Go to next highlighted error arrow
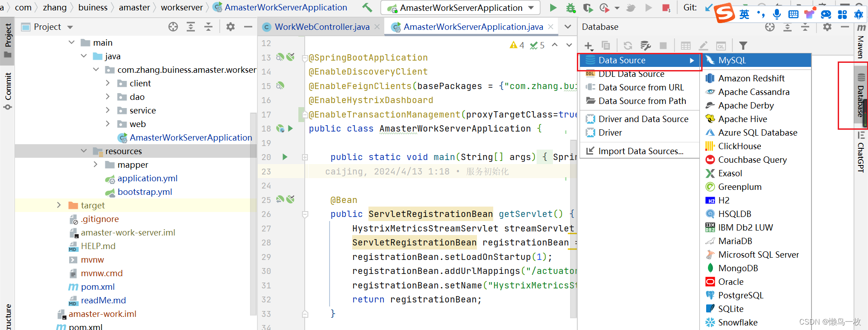This screenshot has width=868, height=330. [569, 45]
